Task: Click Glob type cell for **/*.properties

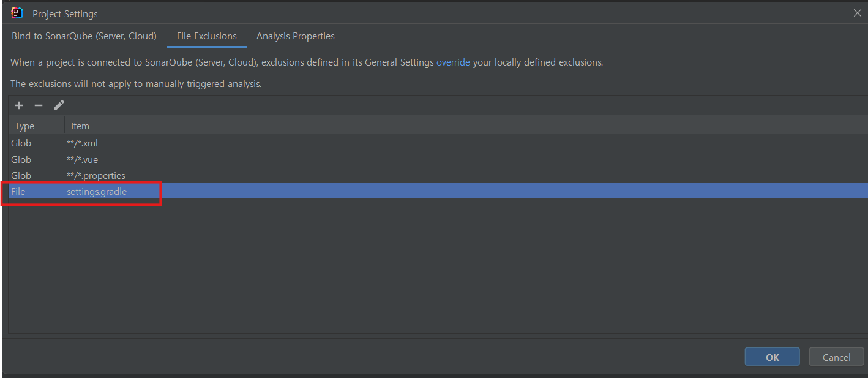Action: (21, 175)
